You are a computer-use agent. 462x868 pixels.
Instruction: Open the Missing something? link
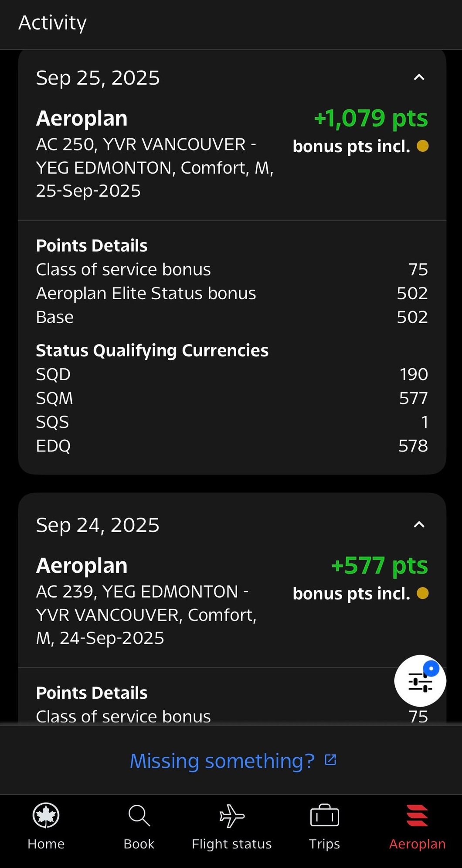222,761
